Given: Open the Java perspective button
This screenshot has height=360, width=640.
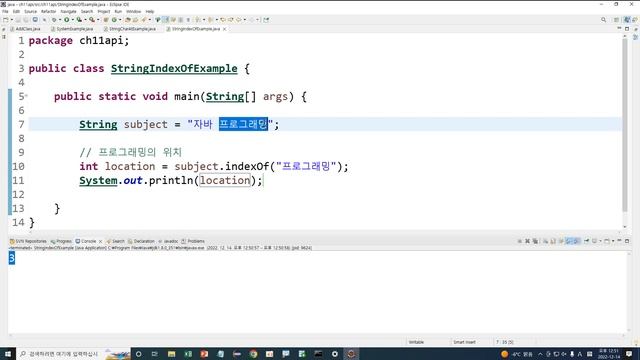Looking at the screenshot, I should click(627, 20).
